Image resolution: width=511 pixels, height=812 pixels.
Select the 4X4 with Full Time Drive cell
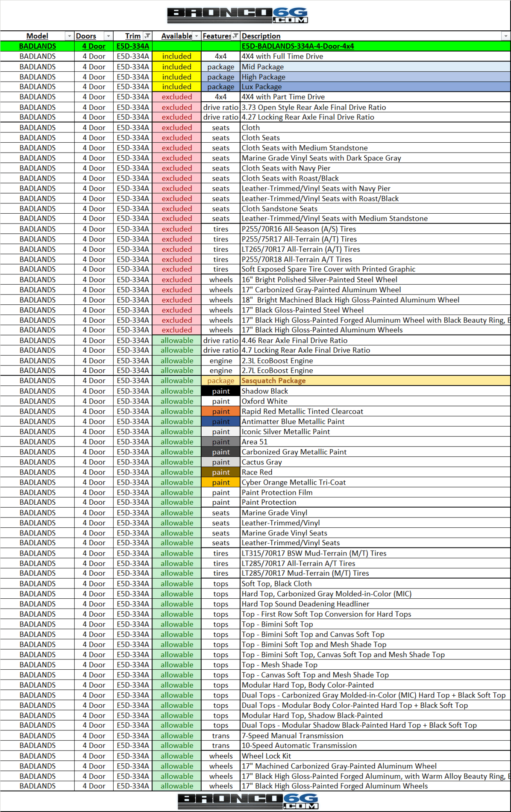(376, 56)
